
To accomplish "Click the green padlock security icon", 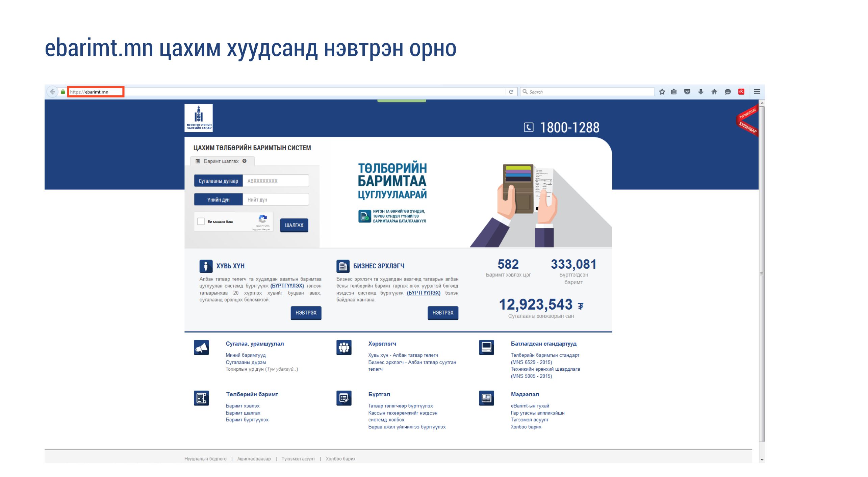I will click(63, 92).
